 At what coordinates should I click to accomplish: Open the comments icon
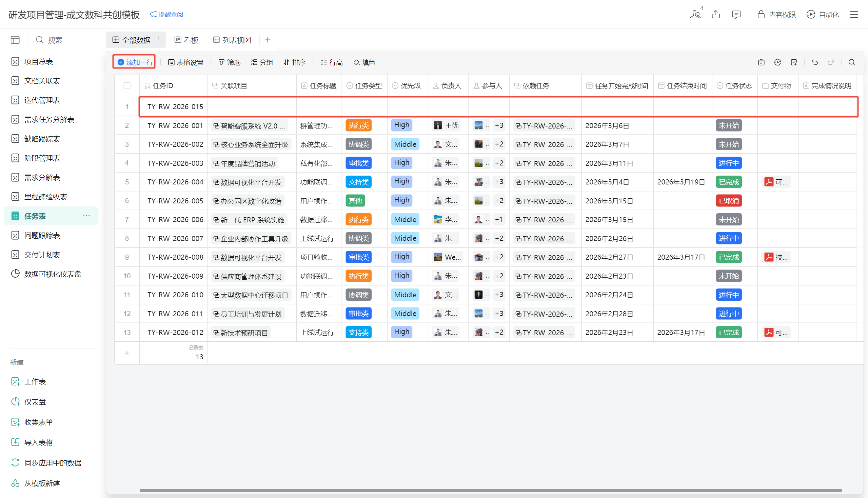point(736,14)
